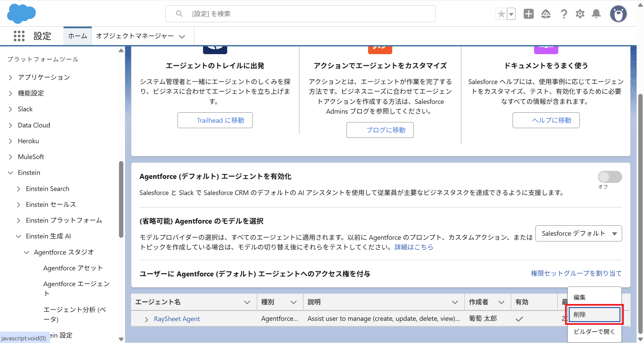Expand the RaySheet Agent row
The image size is (644, 343).
coord(146,319)
